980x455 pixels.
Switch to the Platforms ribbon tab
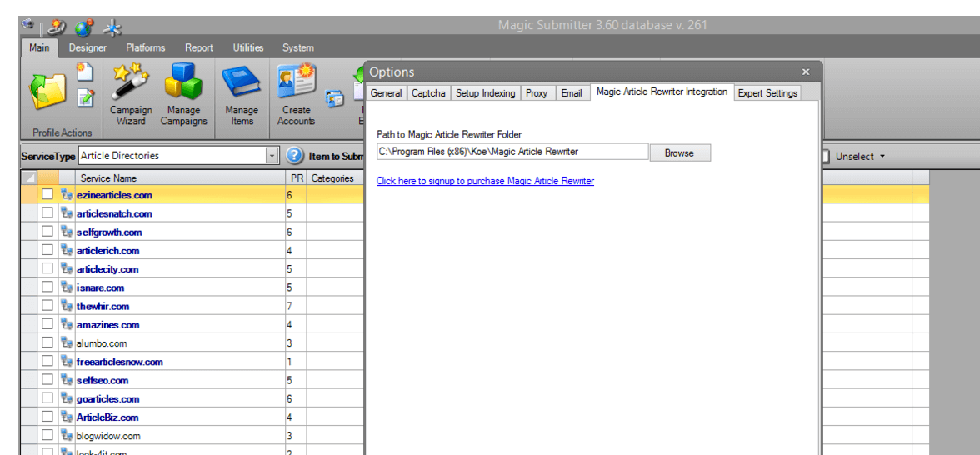pos(146,47)
